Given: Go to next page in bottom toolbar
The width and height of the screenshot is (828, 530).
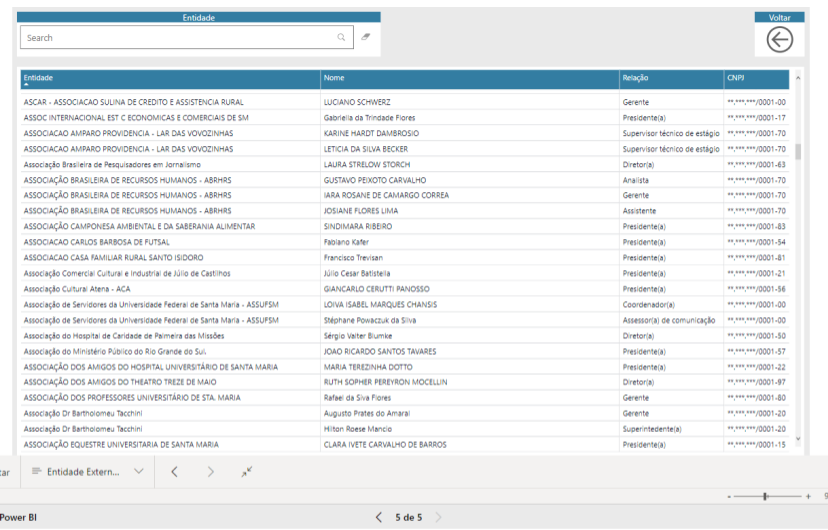Looking at the screenshot, I should point(210,471).
